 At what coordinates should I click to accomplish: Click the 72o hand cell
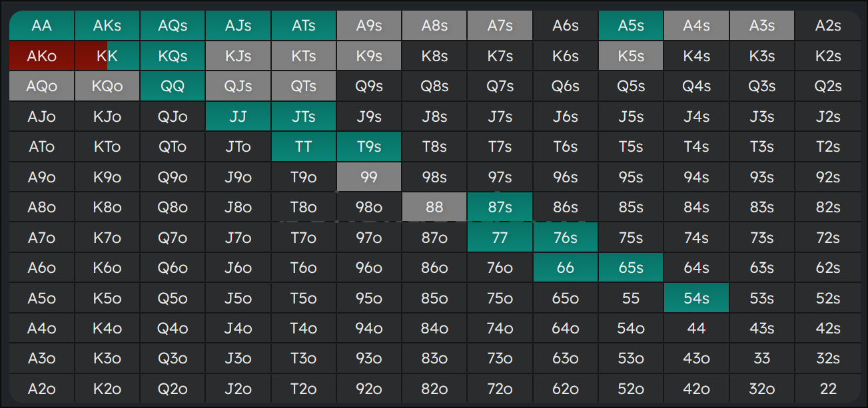click(500, 389)
